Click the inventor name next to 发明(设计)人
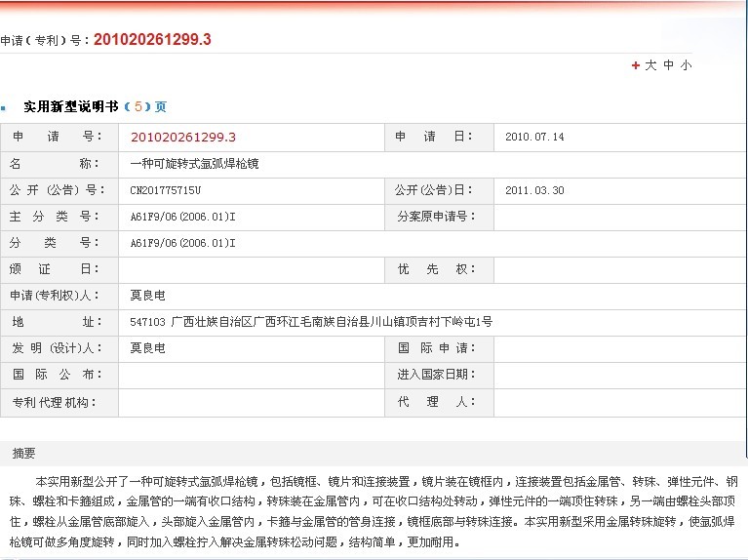 (147, 347)
